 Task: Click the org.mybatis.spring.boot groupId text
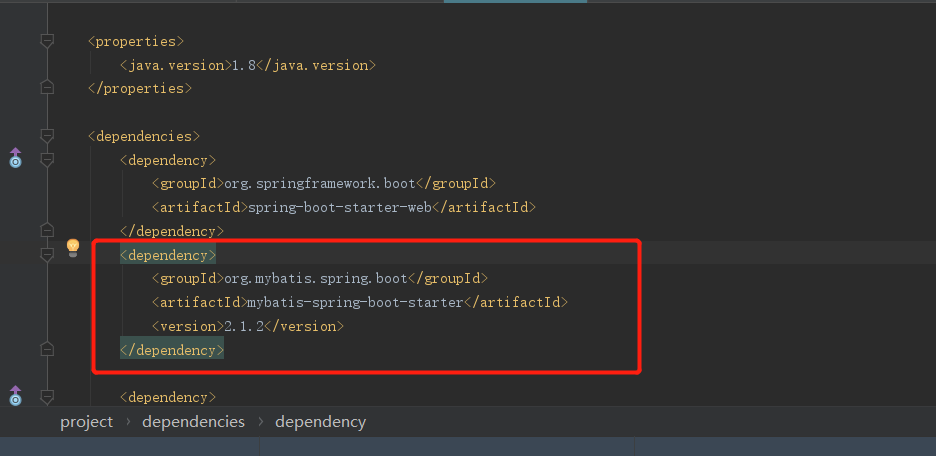[x=316, y=279]
